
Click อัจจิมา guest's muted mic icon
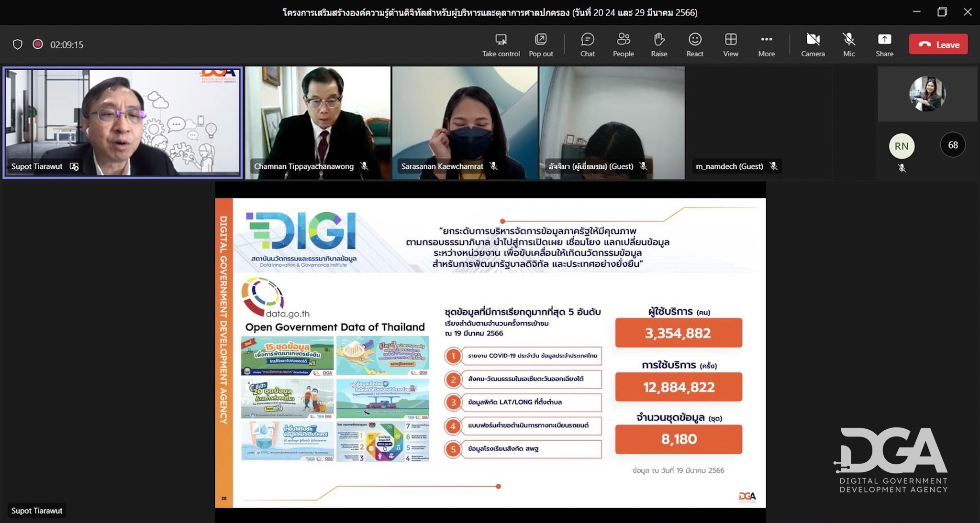643,166
